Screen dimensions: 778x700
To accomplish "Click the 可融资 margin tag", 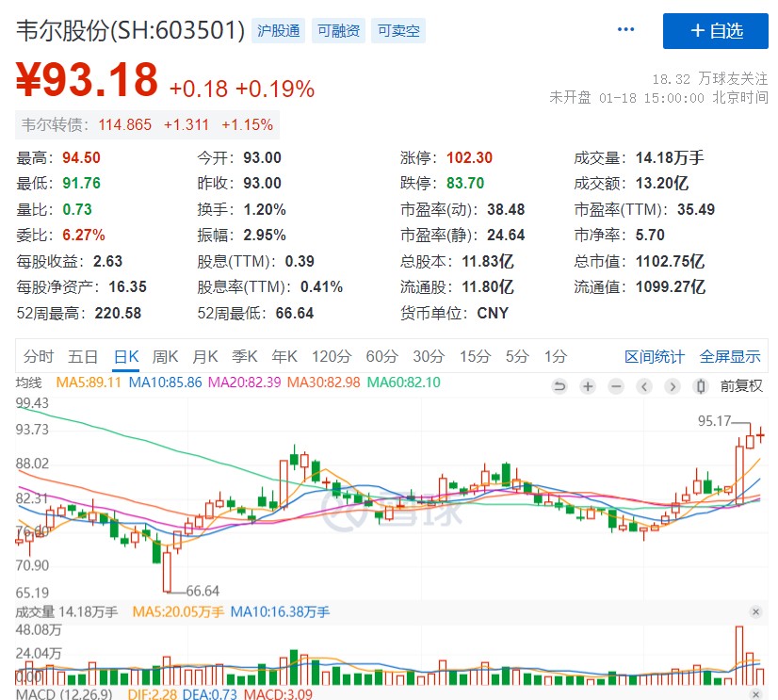I will (338, 31).
